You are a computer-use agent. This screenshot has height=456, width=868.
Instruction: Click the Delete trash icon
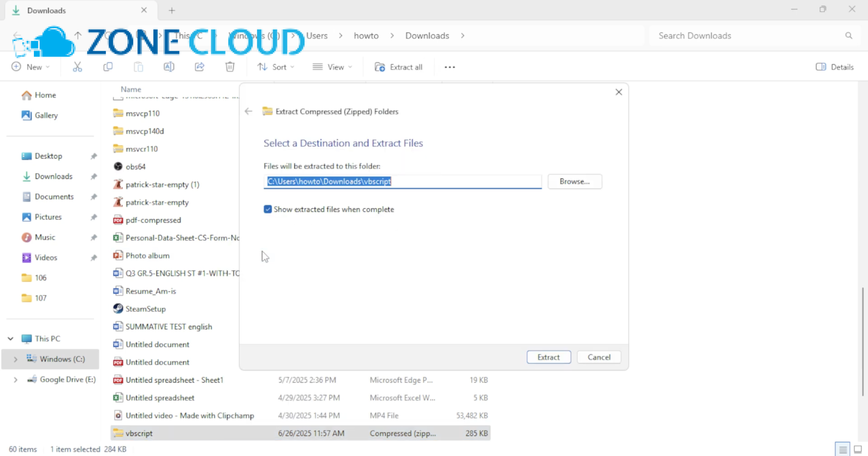230,67
